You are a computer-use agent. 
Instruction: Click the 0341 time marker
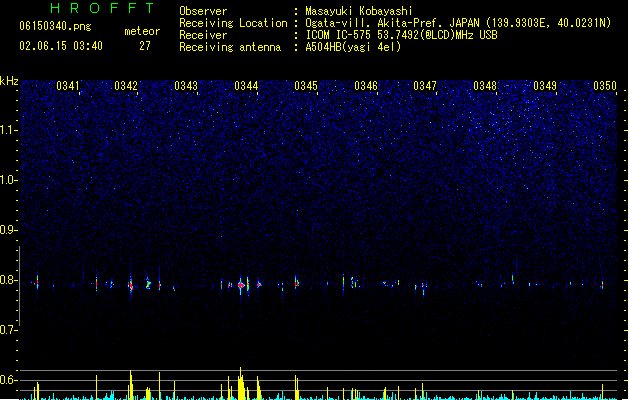(x=67, y=86)
